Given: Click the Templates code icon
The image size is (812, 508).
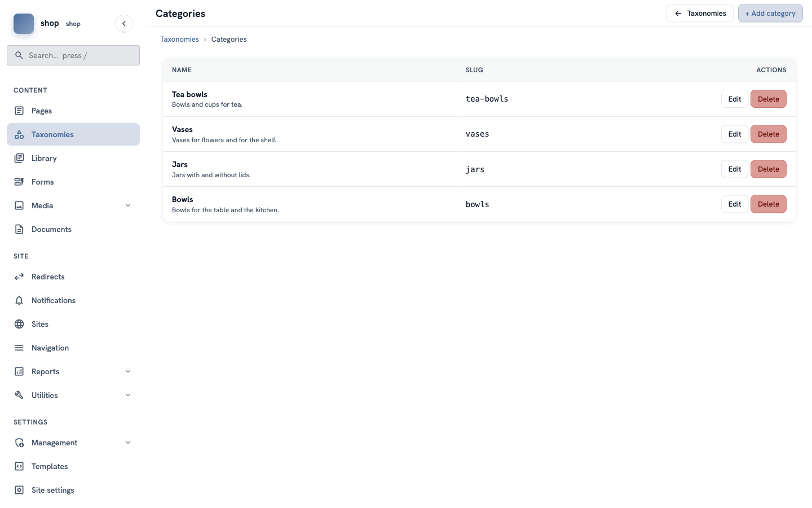Looking at the screenshot, I should tap(19, 466).
